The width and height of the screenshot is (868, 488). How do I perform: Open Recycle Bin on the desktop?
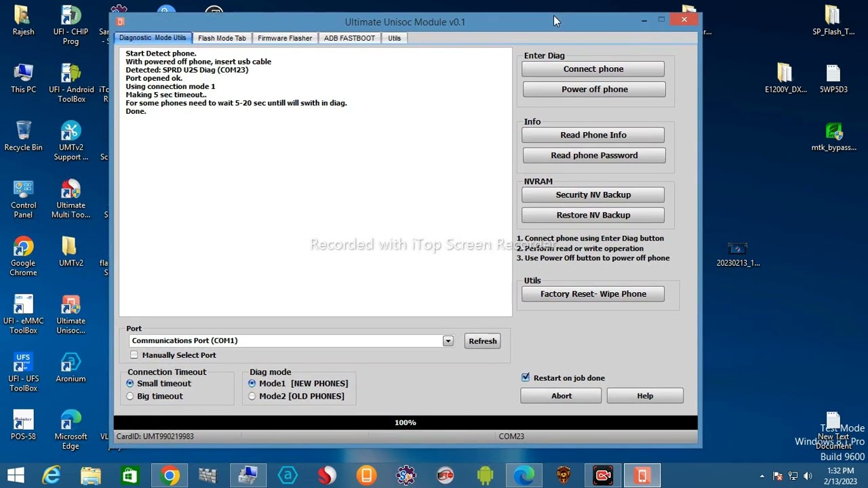[x=23, y=136]
